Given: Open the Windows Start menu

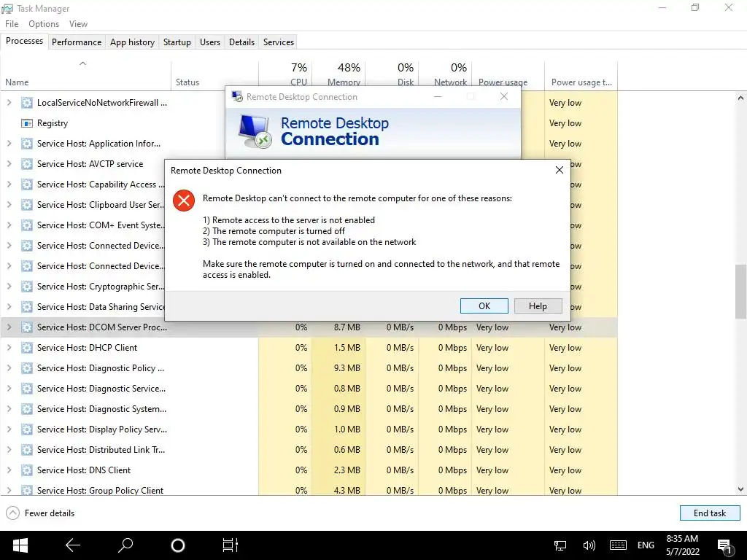Looking at the screenshot, I should (20, 545).
